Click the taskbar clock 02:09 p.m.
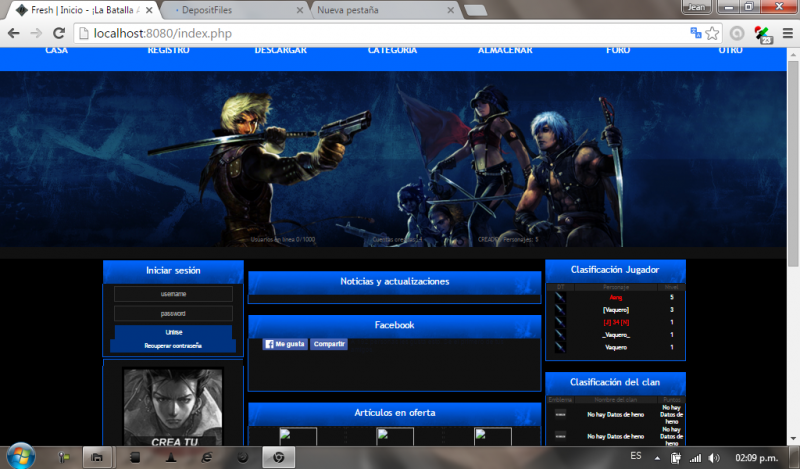 coord(757,458)
